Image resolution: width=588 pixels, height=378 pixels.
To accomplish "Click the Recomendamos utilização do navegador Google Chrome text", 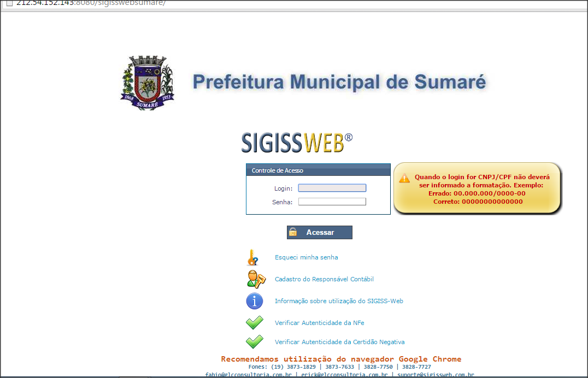I will pyautogui.click(x=341, y=359).
